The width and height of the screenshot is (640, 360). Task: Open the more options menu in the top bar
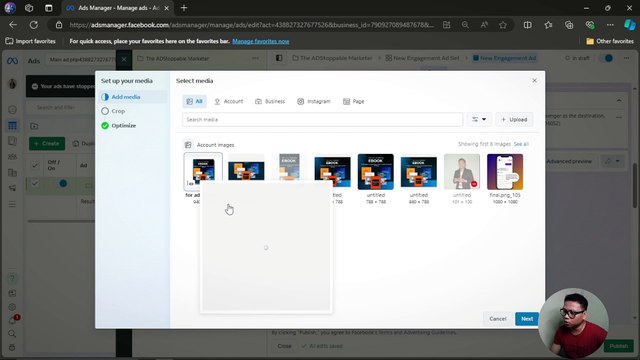coord(626,58)
